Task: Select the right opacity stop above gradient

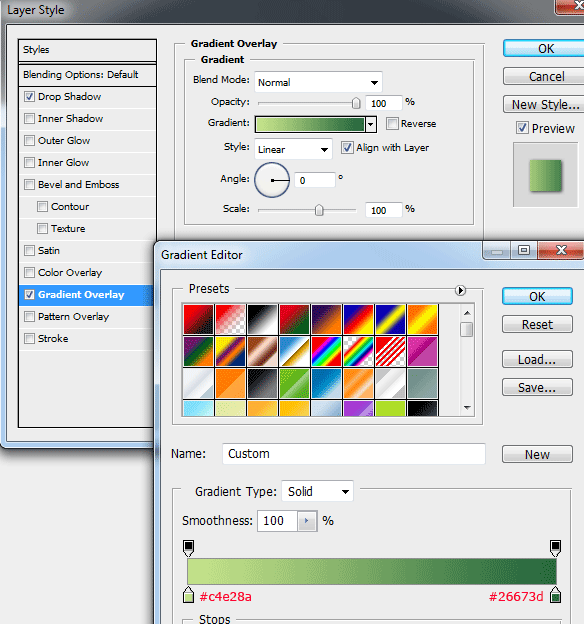Action: 555,548
